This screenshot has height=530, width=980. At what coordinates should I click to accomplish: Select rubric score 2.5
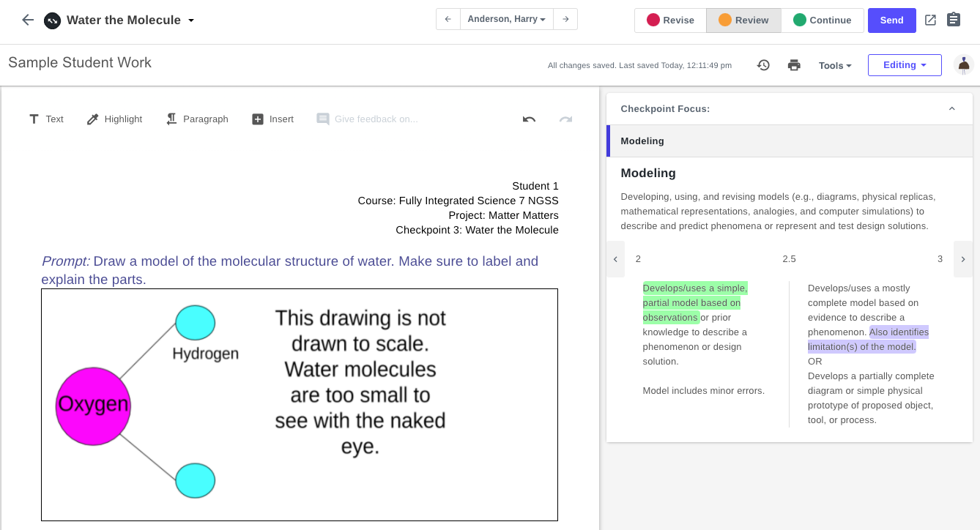click(x=789, y=259)
